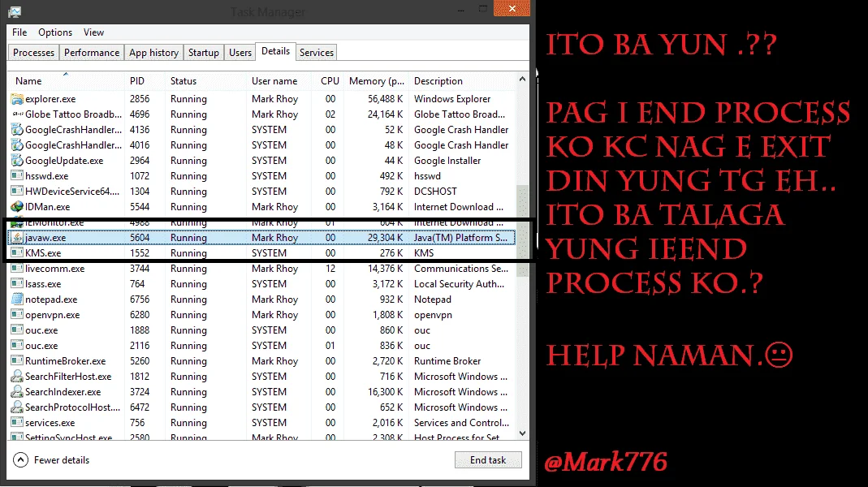Select the notepad.exe process name
Screen dimensions: 868x487
click(x=51, y=300)
